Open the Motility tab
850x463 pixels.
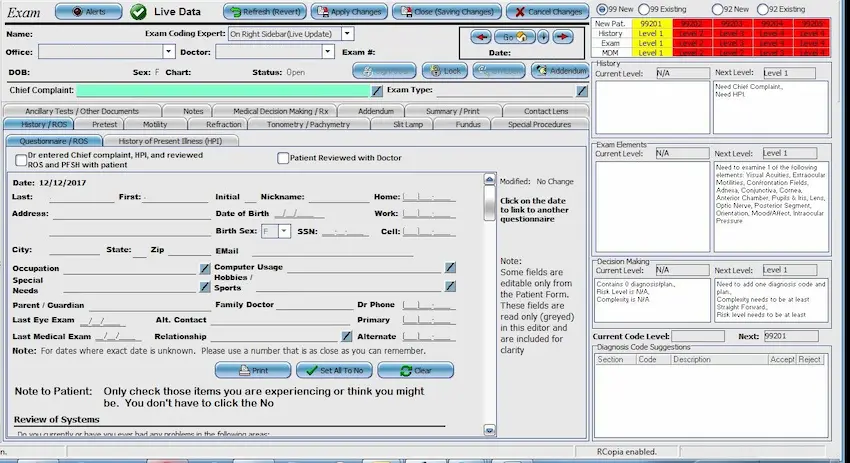click(154, 124)
